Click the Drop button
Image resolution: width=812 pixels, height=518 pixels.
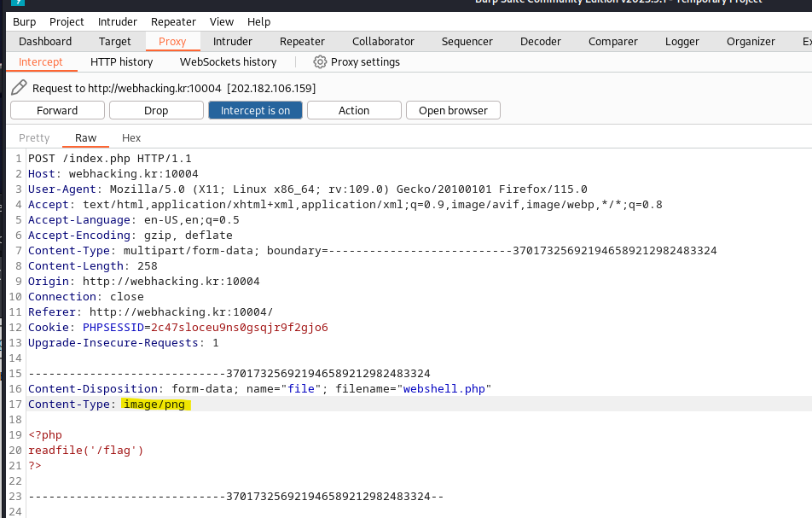click(x=156, y=110)
